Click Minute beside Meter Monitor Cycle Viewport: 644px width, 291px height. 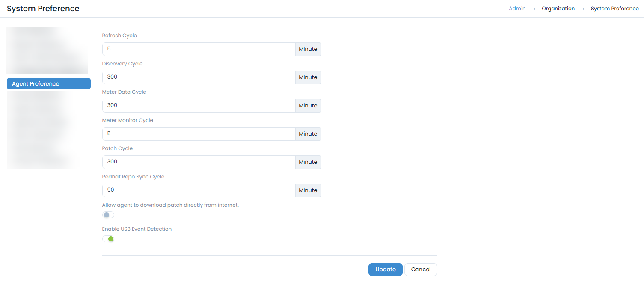308,134
